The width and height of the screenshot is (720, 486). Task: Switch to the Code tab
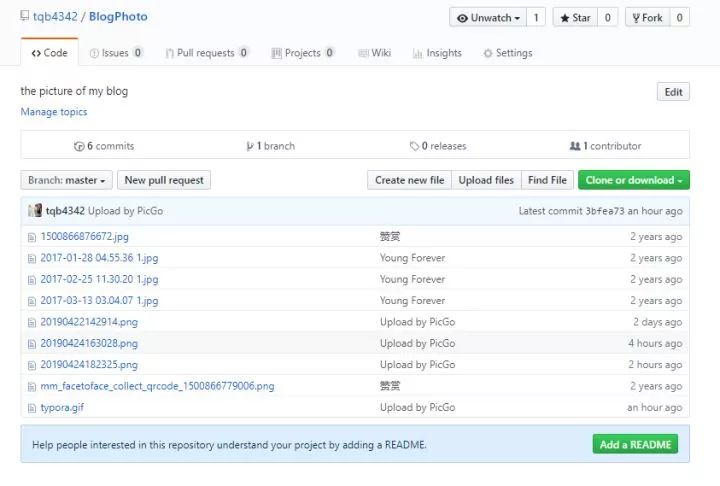click(50, 53)
